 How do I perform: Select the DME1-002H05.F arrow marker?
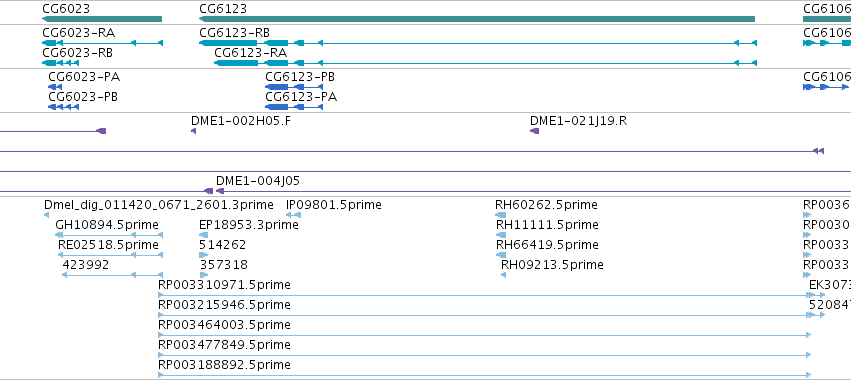(193, 131)
